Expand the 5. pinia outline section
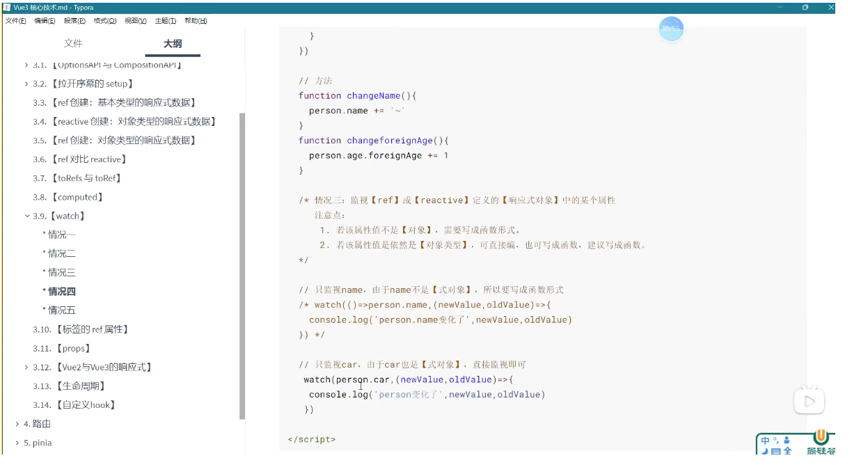Viewport: 868px width, 465px height. pyautogui.click(x=17, y=443)
